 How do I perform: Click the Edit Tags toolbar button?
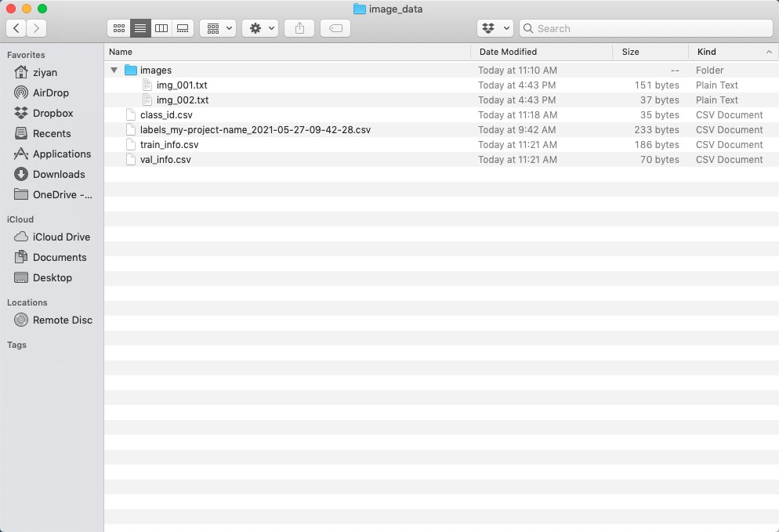335,28
